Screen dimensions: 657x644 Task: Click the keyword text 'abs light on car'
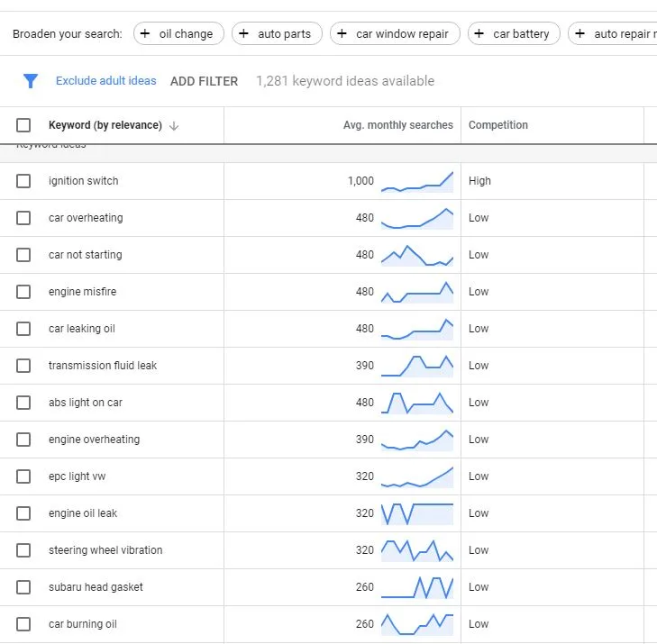[86, 403]
